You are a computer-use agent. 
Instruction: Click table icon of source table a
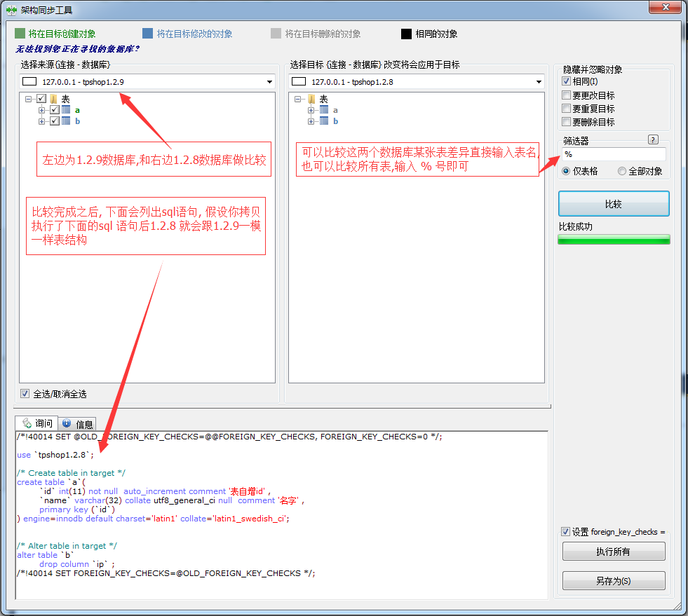66,109
